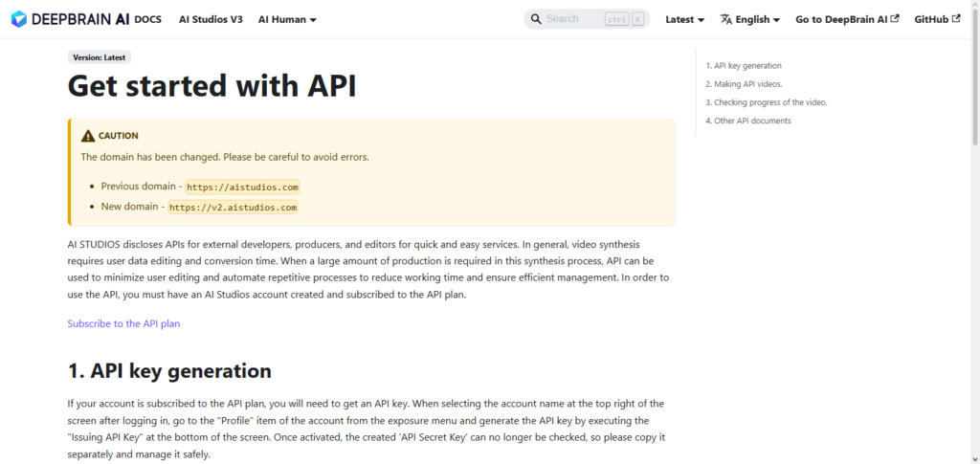Open the GitHub link
This screenshot has width=980, height=464.
938,19
